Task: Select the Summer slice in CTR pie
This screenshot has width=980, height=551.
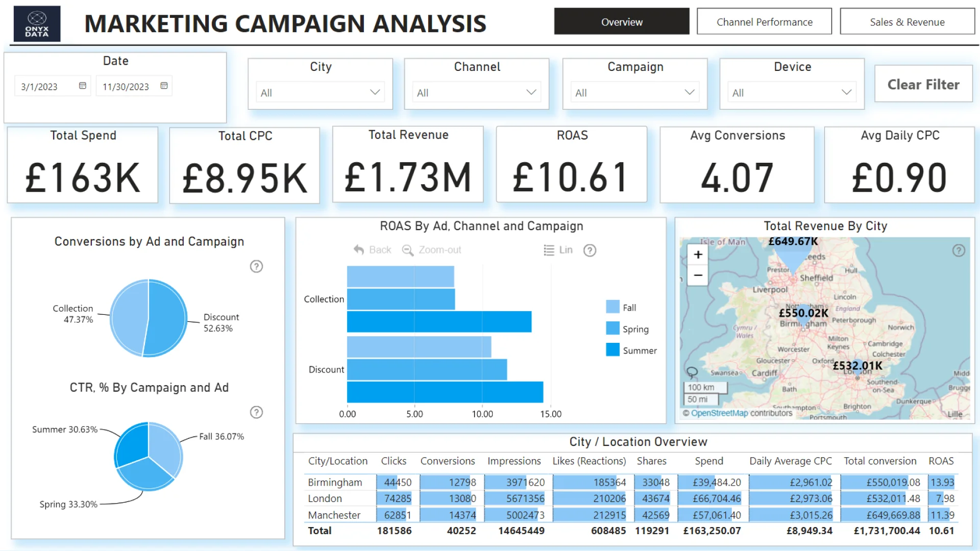Action: click(132, 444)
